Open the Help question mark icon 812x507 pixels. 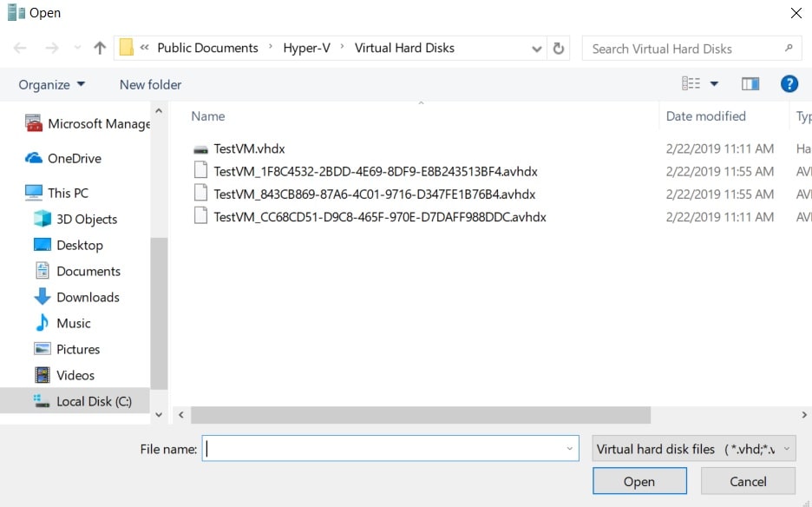click(789, 84)
